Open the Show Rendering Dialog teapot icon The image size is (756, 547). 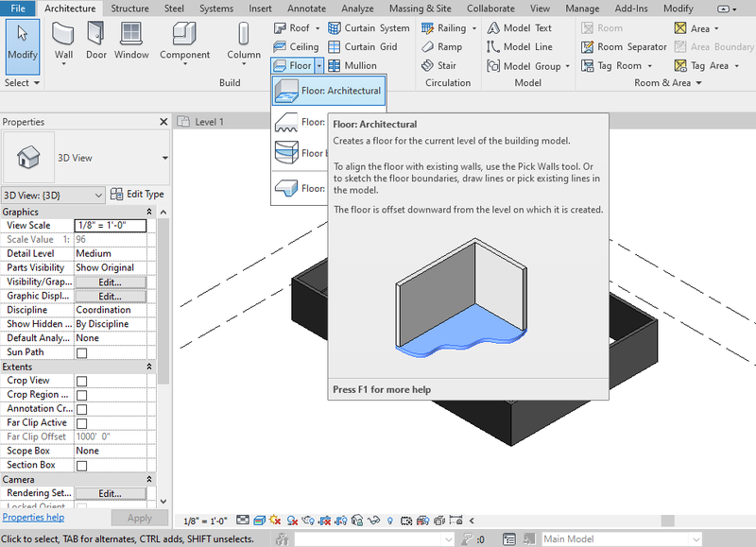coord(308,521)
